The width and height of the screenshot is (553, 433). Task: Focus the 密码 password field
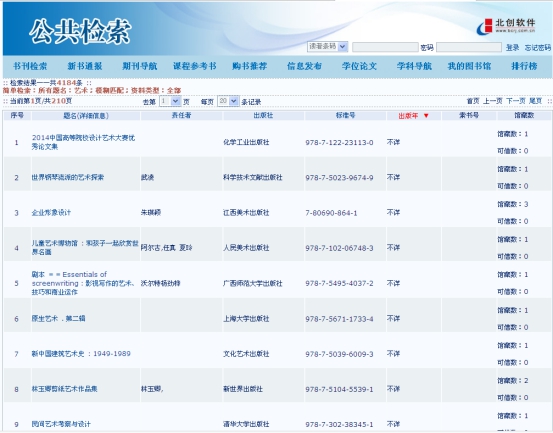coord(469,47)
